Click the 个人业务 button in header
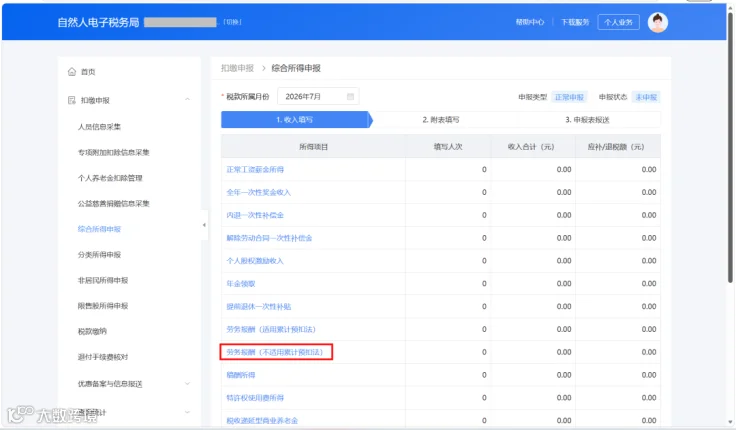 click(618, 22)
